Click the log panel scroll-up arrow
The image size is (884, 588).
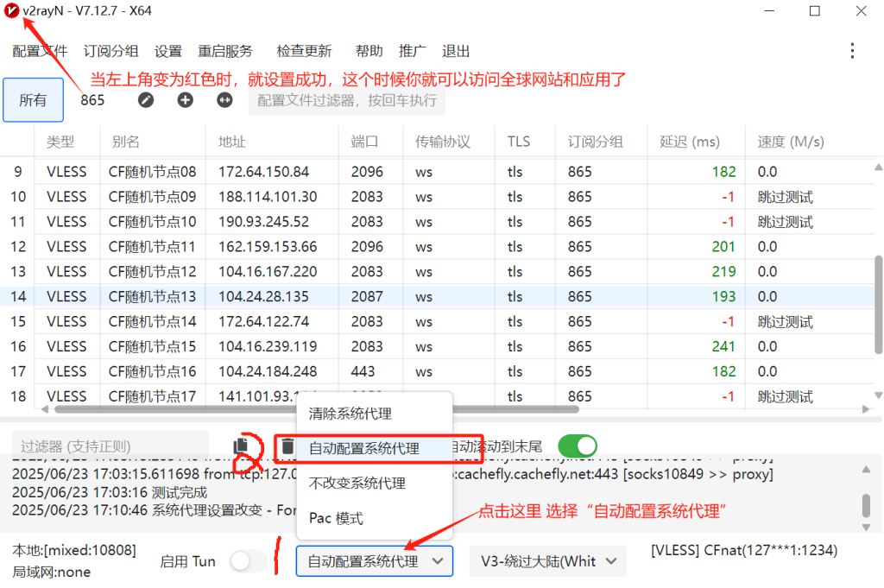(867, 470)
